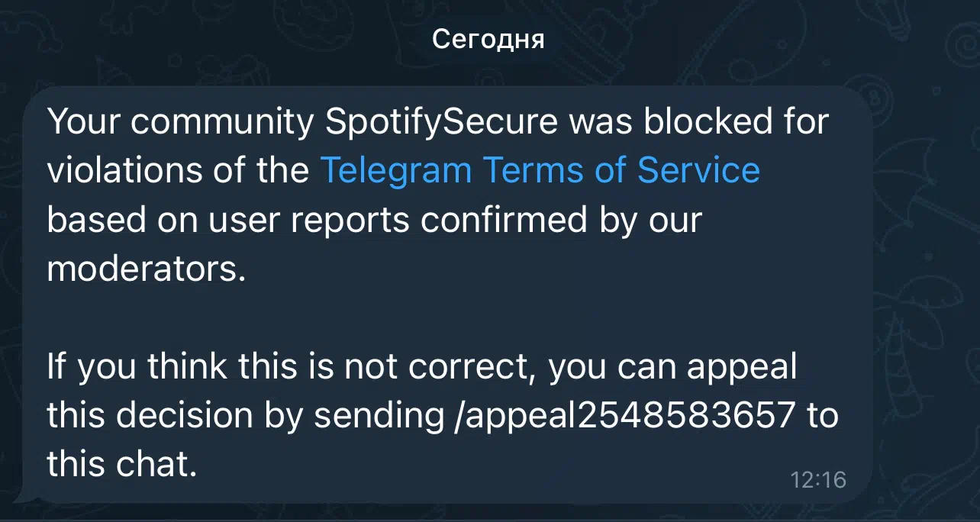Open the Telegram Terms of Service link
This screenshot has width=980, height=522.
[x=540, y=170]
